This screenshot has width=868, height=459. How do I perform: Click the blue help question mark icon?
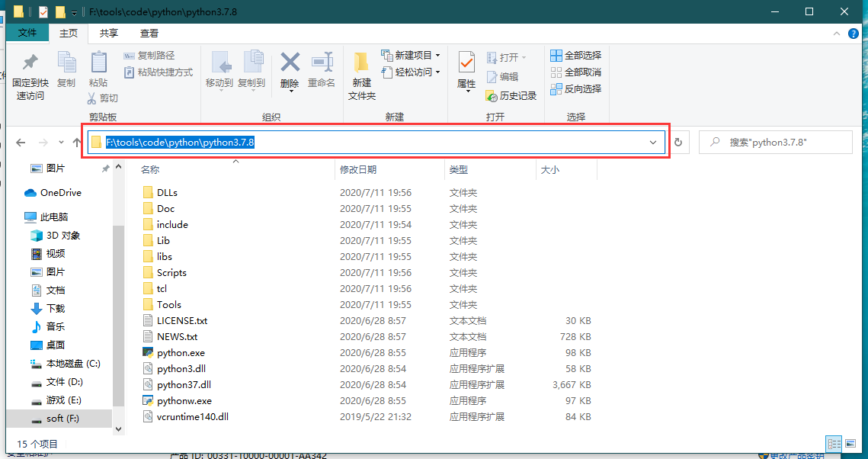click(853, 34)
